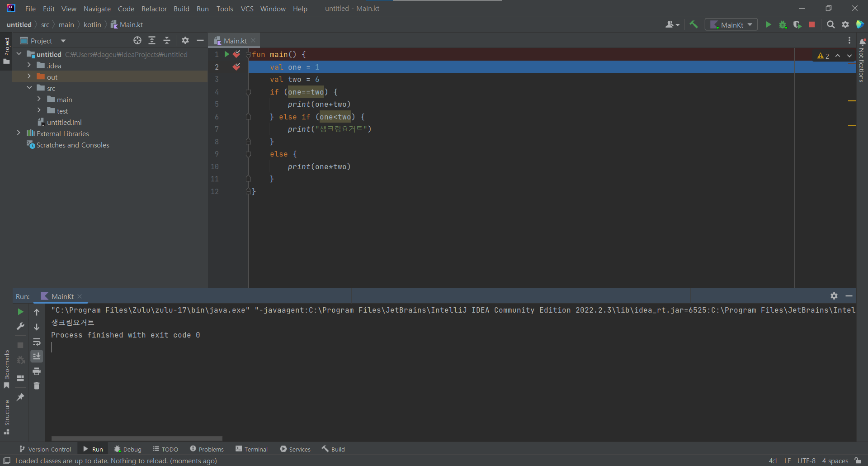This screenshot has width=868, height=466.
Task: Toggle scroll-to-end in the console
Action: tap(37, 356)
